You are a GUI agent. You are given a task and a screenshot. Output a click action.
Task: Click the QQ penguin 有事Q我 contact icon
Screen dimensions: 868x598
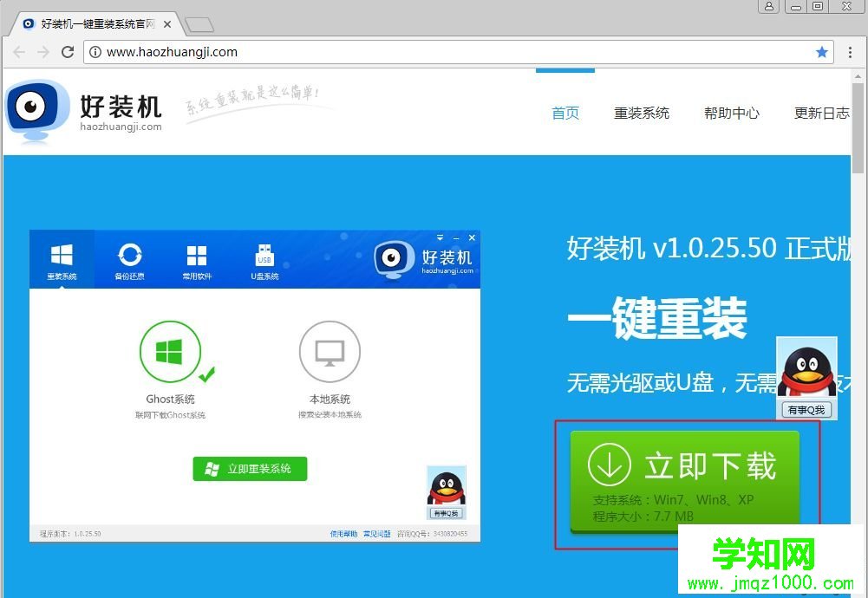pos(806,368)
